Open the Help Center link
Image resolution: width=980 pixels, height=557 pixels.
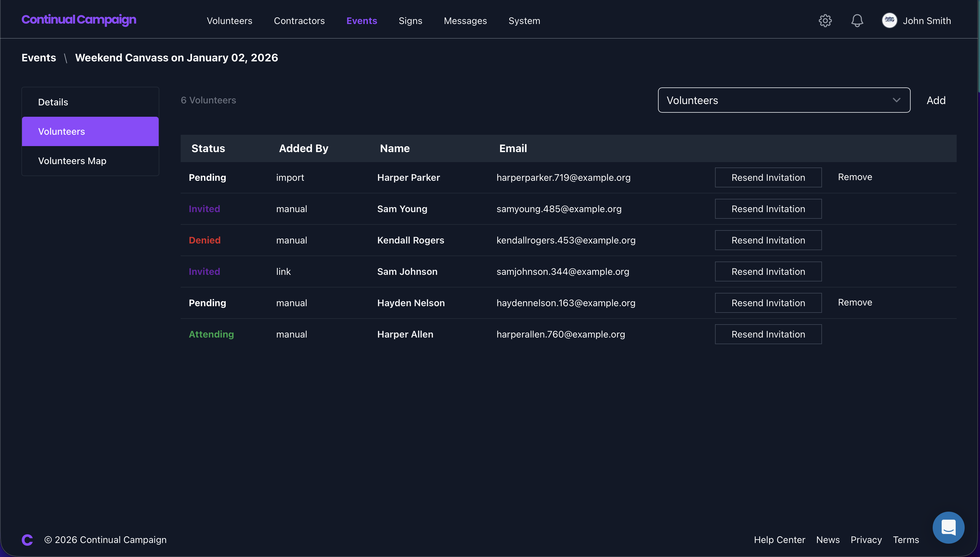point(779,539)
